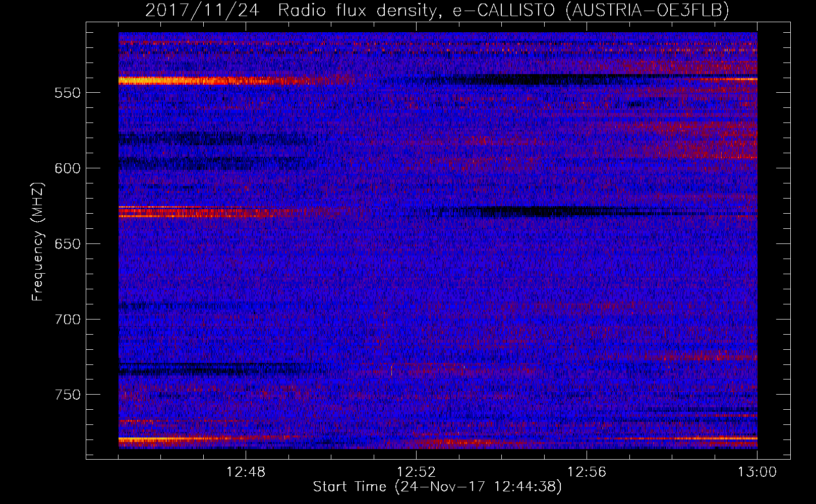Select the date text "2017/11/24" in the title
Image resolution: width=816 pixels, height=504 pixels.
pyautogui.click(x=202, y=10)
